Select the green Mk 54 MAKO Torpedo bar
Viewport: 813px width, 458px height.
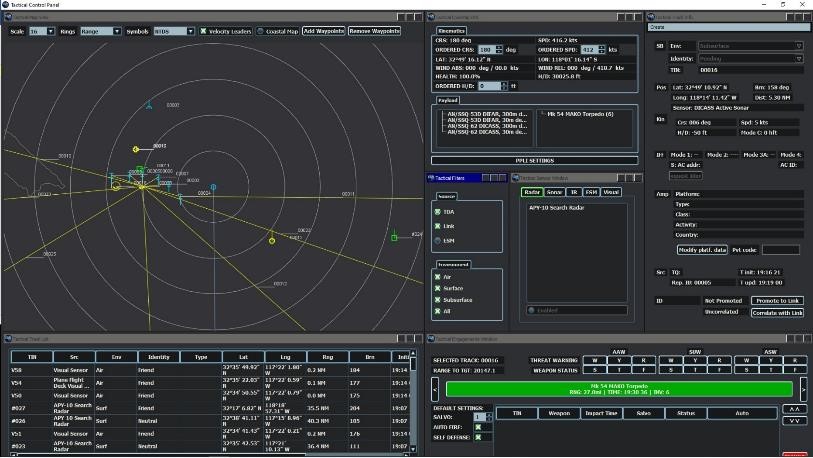point(619,389)
